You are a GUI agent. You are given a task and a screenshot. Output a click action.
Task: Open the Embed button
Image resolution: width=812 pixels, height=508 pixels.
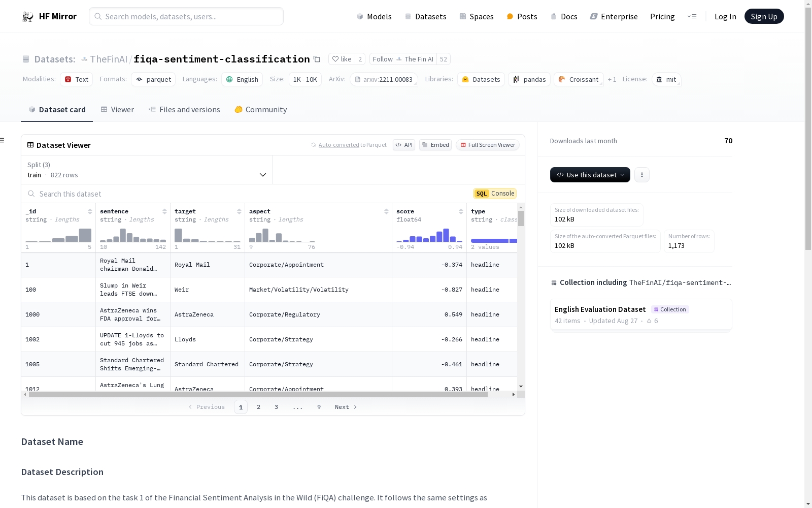click(x=435, y=145)
